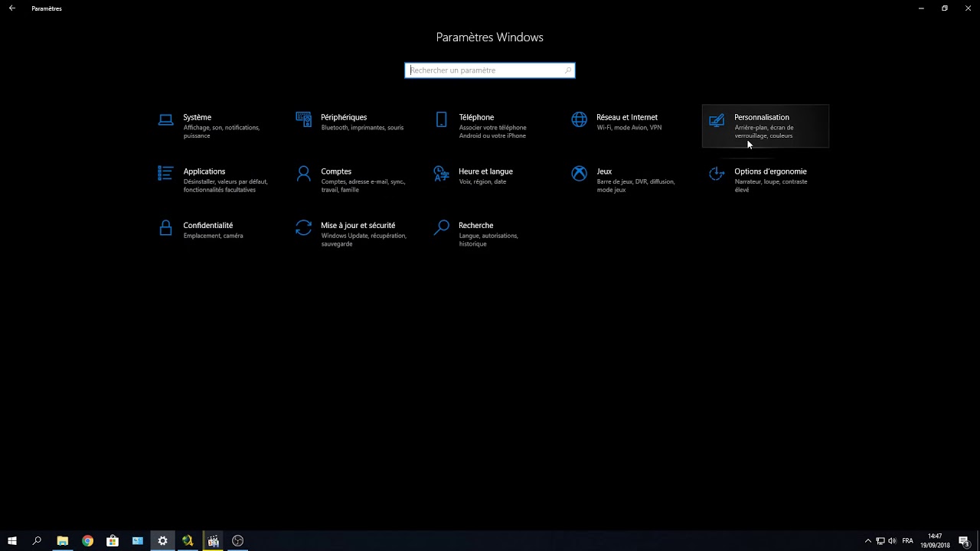Click the magnifier icon in the search box
The height and width of the screenshot is (551, 980).
[567, 70]
